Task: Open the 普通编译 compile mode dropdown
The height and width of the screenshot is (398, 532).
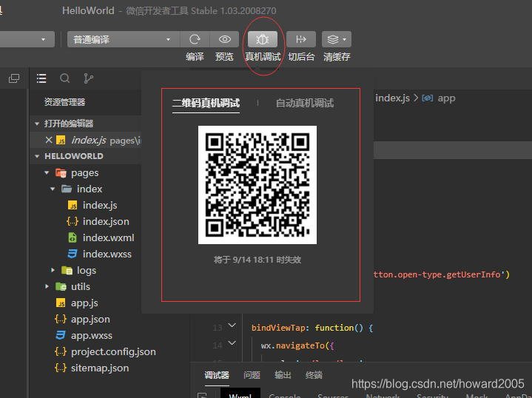Action: pyautogui.click(x=124, y=39)
